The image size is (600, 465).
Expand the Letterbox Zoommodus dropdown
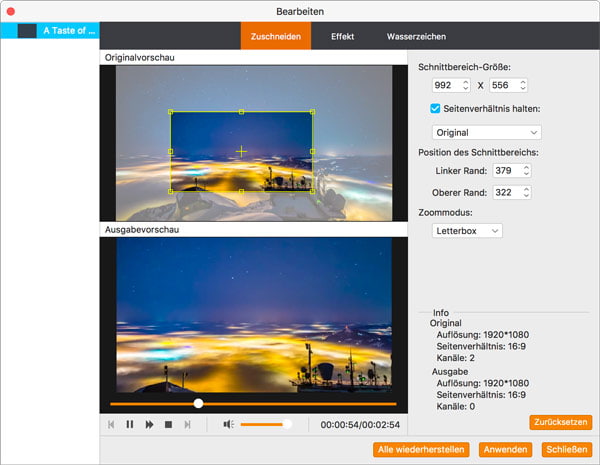(467, 231)
